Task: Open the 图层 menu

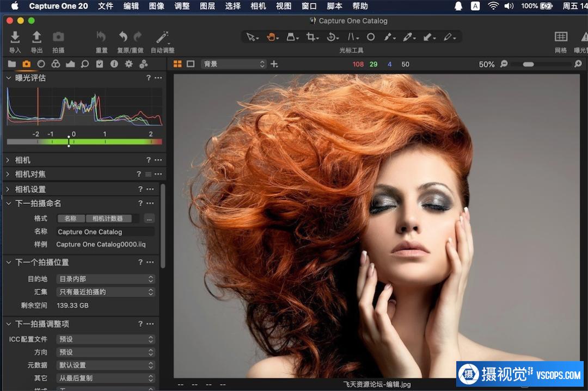Action: coord(207,6)
